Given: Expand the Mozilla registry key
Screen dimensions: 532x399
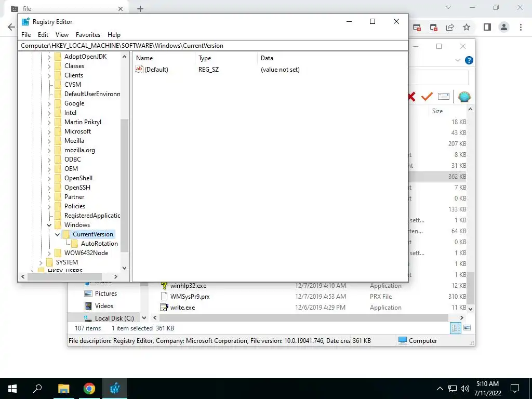Looking at the screenshot, I should tap(49, 141).
